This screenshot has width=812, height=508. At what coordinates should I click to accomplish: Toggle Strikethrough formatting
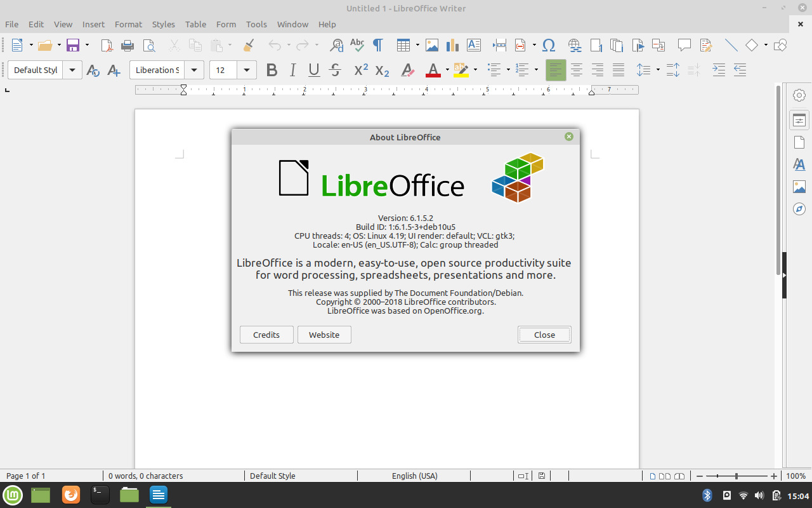coord(336,70)
